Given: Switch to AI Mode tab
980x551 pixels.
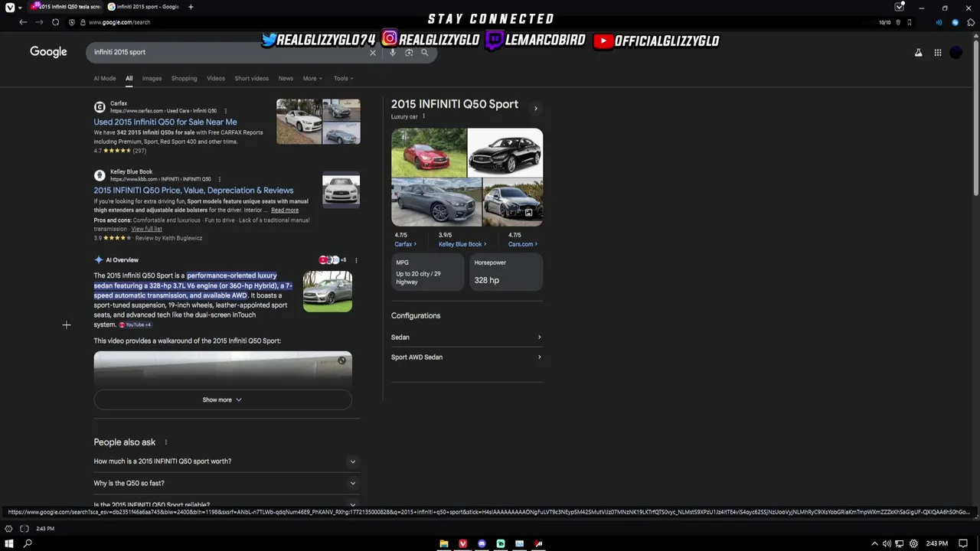Looking at the screenshot, I should pyautogui.click(x=105, y=78).
